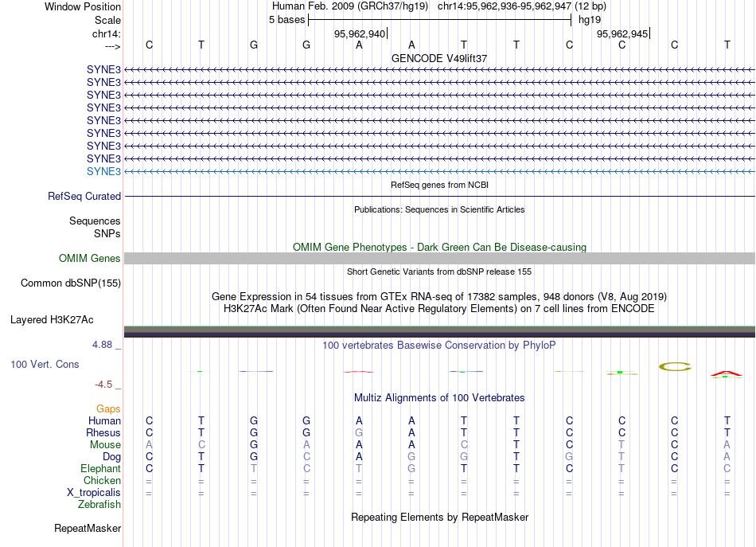The width and height of the screenshot is (756, 547).
Task: Click the Sequences track label
Action: click(95, 221)
